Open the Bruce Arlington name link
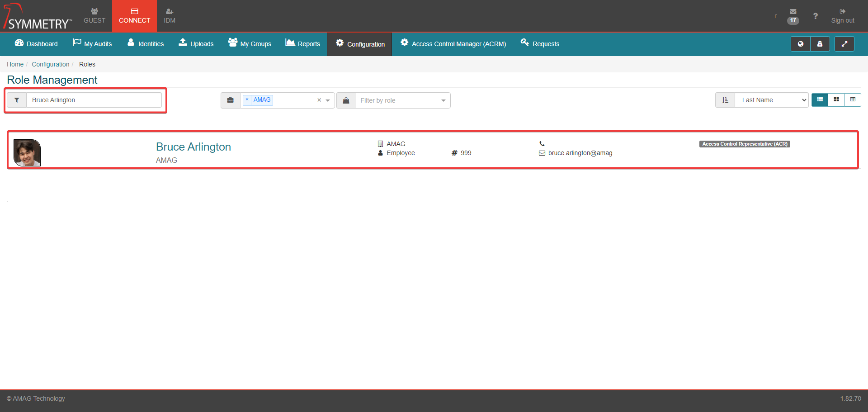Viewport: 868px width, 412px height. [193, 147]
